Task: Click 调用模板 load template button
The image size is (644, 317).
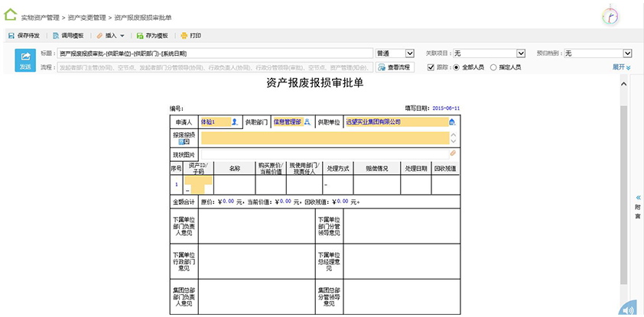Action: [68, 36]
